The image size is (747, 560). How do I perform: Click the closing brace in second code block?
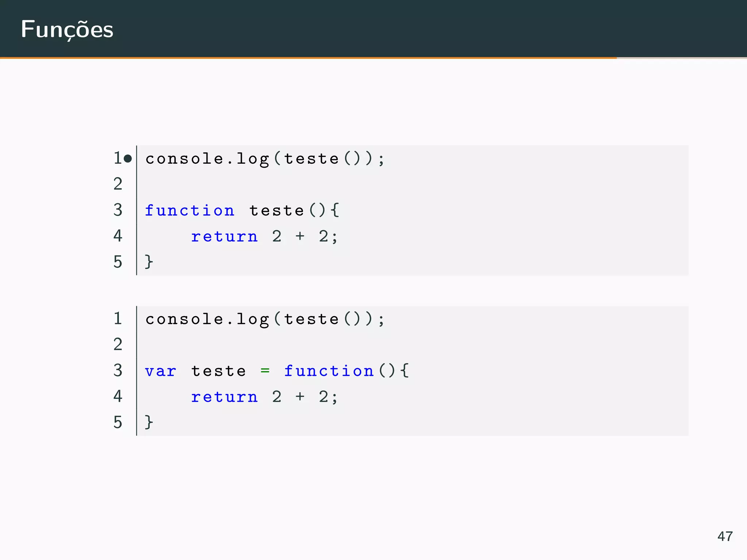[x=149, y=422]
